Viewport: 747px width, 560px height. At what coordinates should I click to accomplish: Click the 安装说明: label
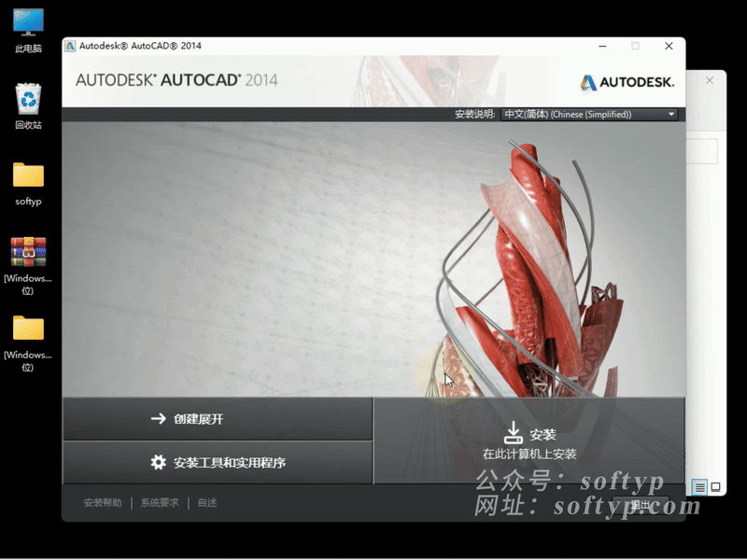475,114
